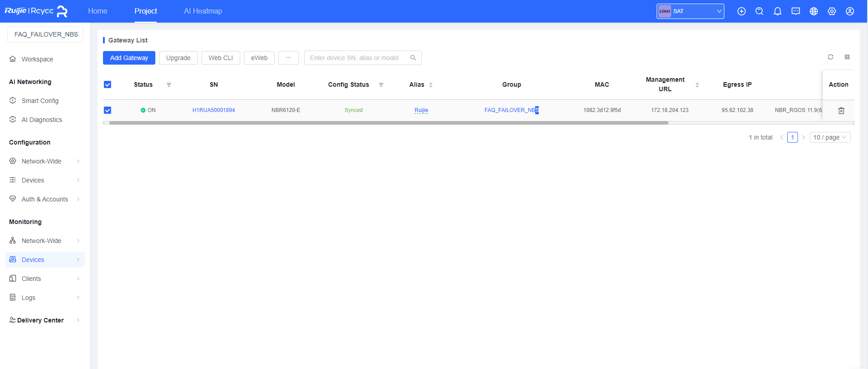The height and width of the screenshot is (369, 868).
Task: Expand the Logs menu
Action: (45, 298)
